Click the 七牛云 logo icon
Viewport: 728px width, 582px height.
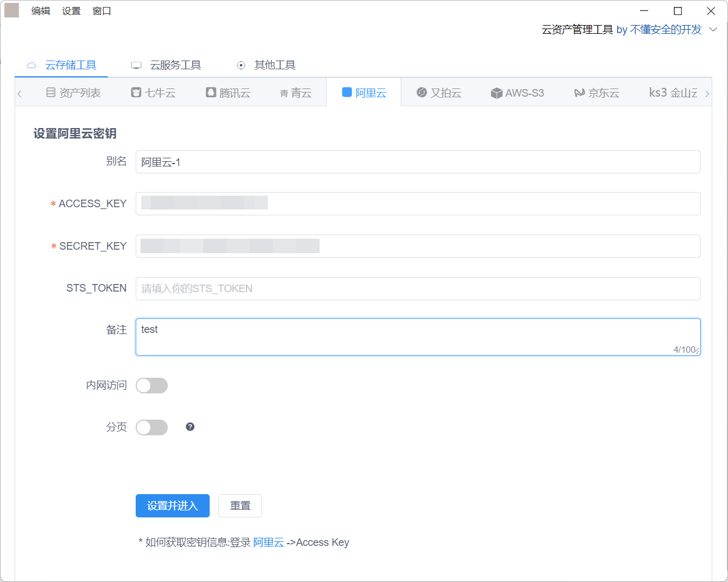point(136,93)
